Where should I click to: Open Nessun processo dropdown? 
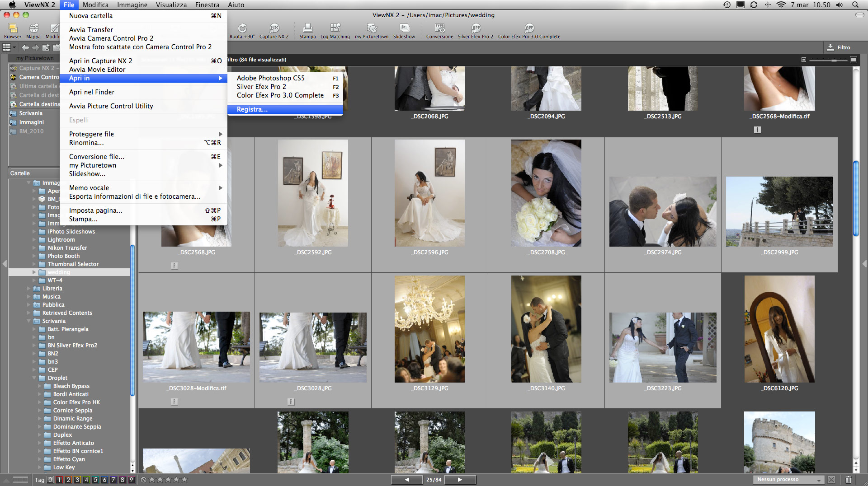[788, 480]
